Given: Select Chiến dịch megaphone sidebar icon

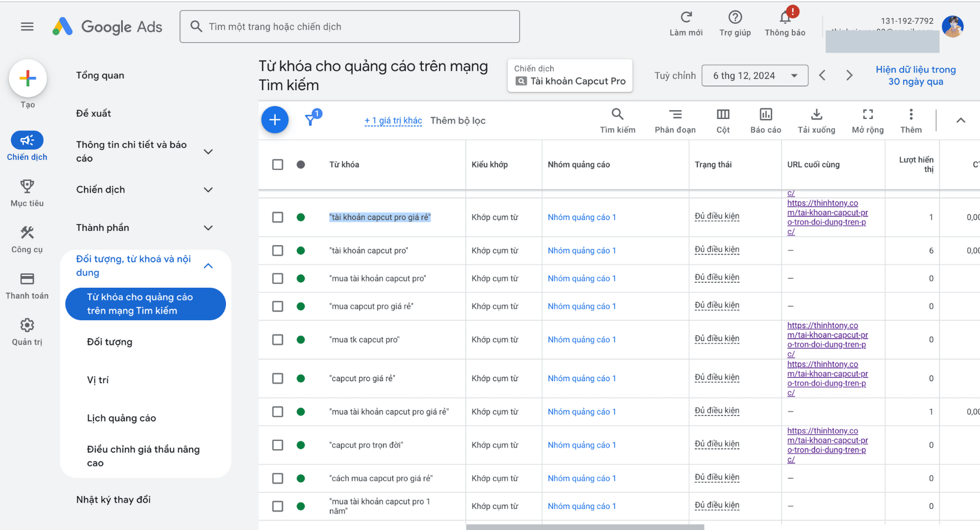Looking at the screenshot, I should click(x=27, y=141).
